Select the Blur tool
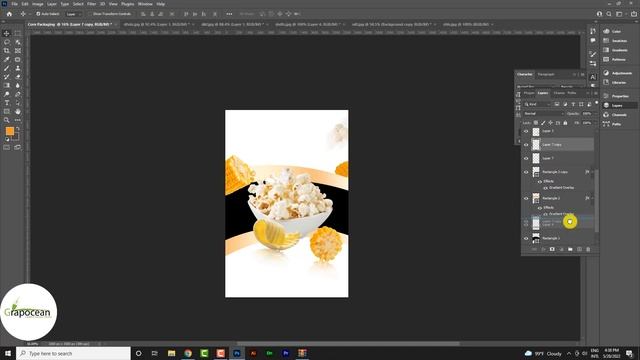 (x=18, y=85)
